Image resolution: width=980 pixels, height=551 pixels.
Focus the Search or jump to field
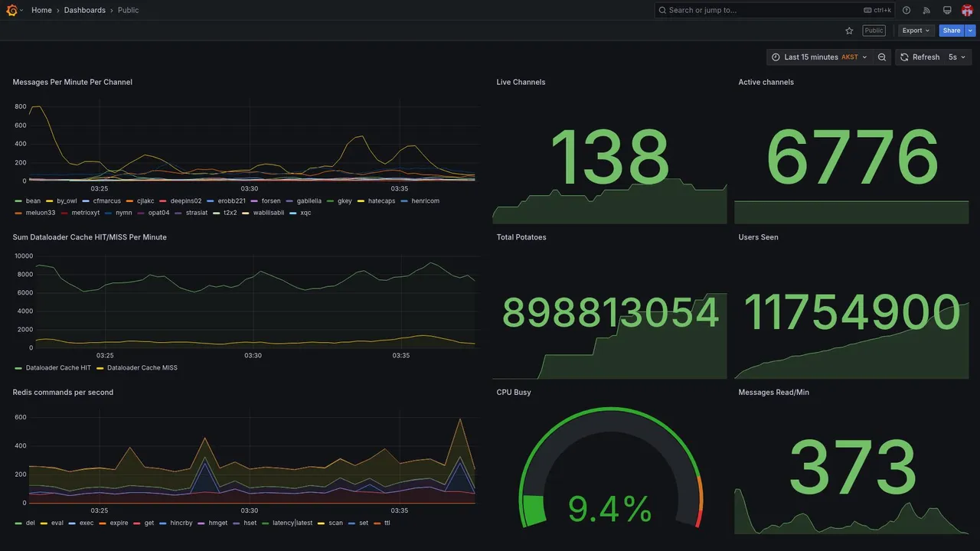775,10
